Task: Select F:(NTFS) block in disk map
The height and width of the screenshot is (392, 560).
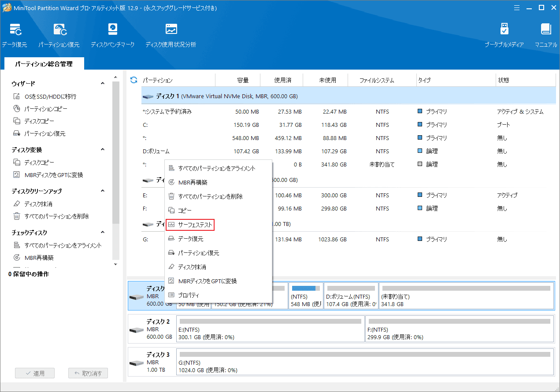Action: 460,329
